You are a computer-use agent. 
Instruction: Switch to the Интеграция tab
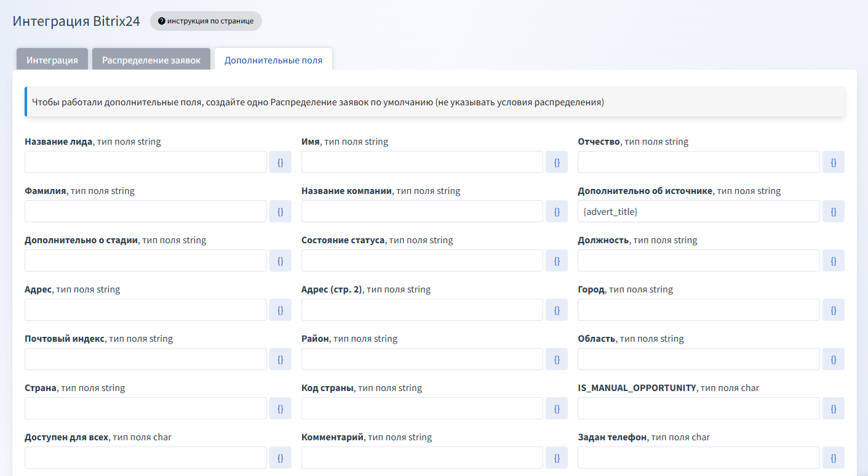(x=52, y=60)
